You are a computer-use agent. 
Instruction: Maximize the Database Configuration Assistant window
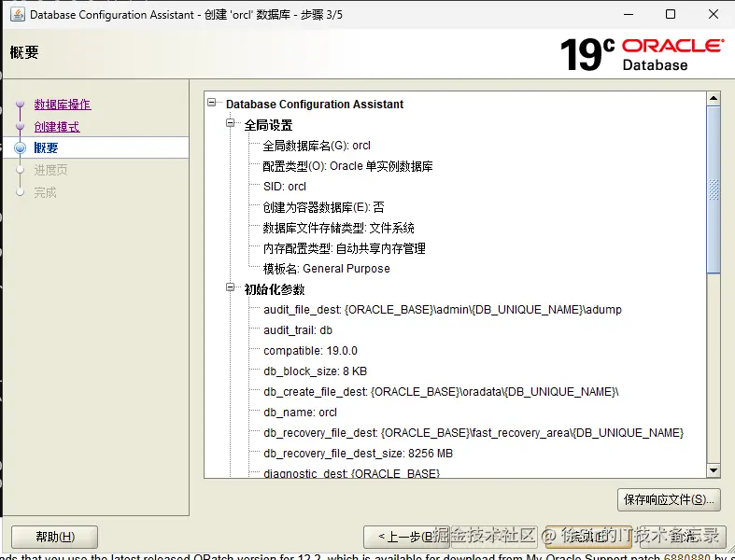[x=671, y=14]
